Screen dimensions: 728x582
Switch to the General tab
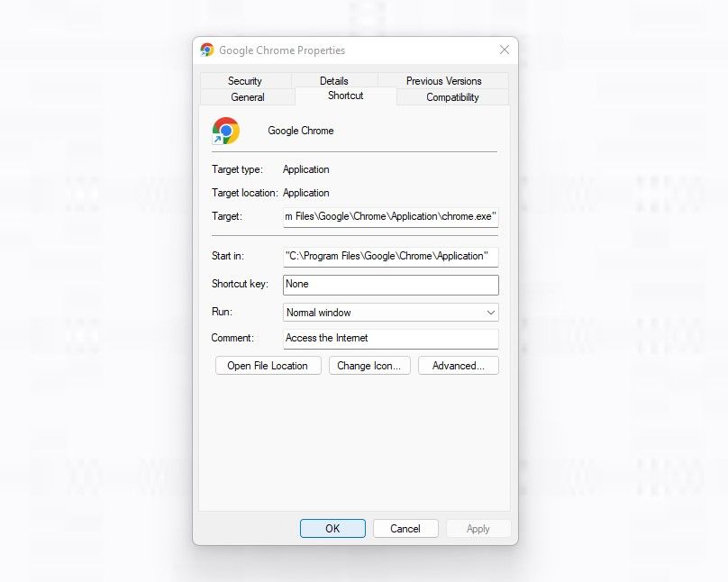(x=246, y=97)
